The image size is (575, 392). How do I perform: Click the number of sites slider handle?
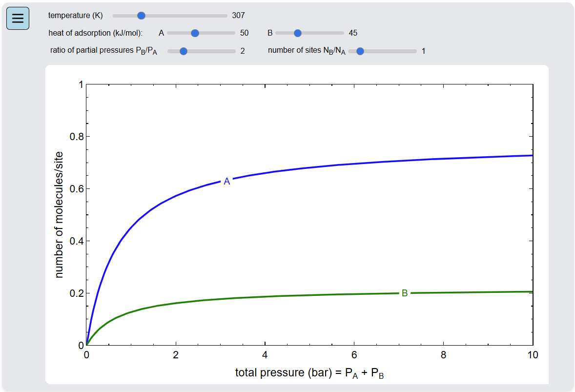click(360, 51)
